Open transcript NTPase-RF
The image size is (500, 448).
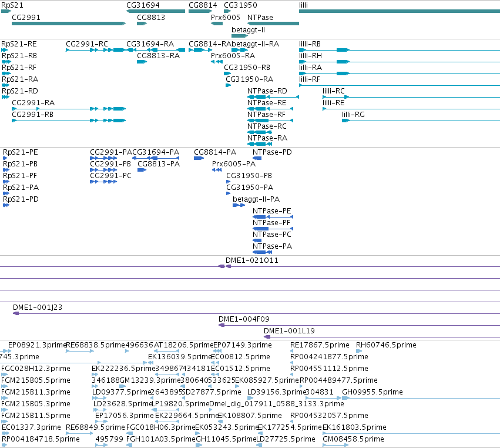click(x=266, y=115)
